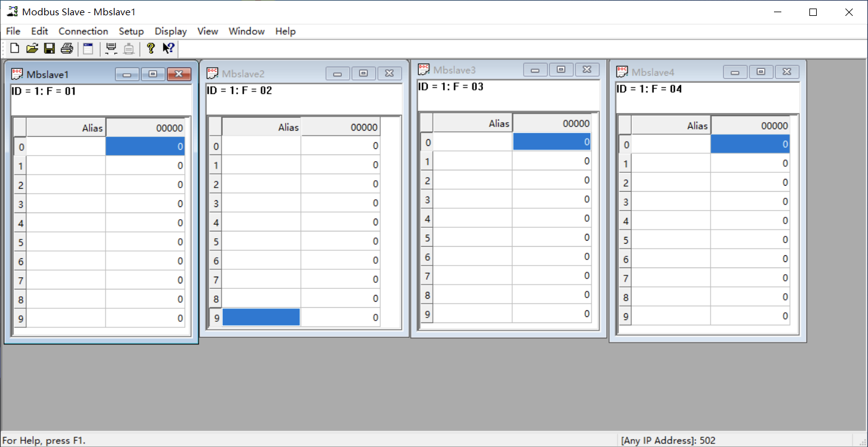Viewport: 868px width, 447px height.
Task: Open a file using the folder icon
Action: click(32, 48)
